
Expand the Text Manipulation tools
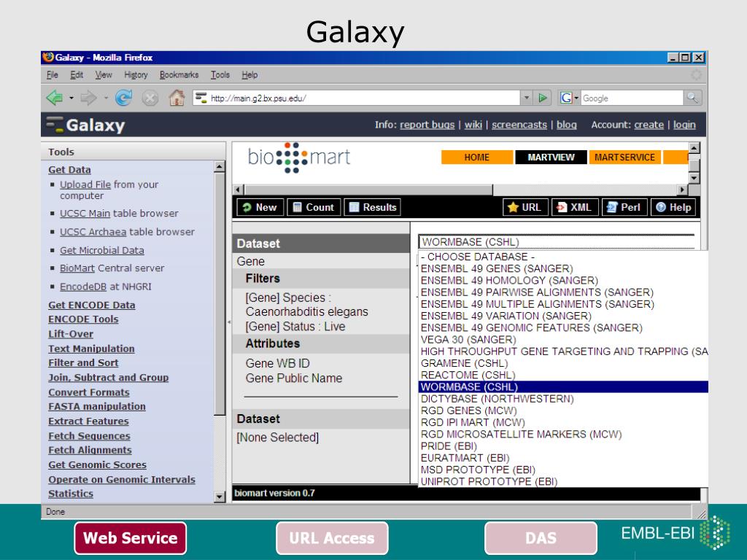pyautogui.click(x=91, y=349)
